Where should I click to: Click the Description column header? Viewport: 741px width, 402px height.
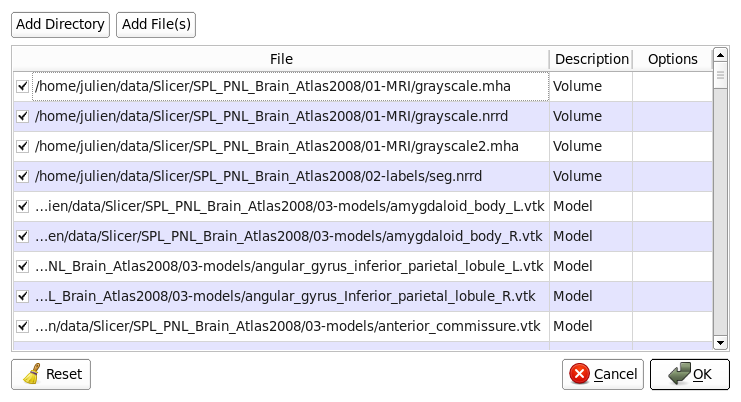tap(591, 59)
